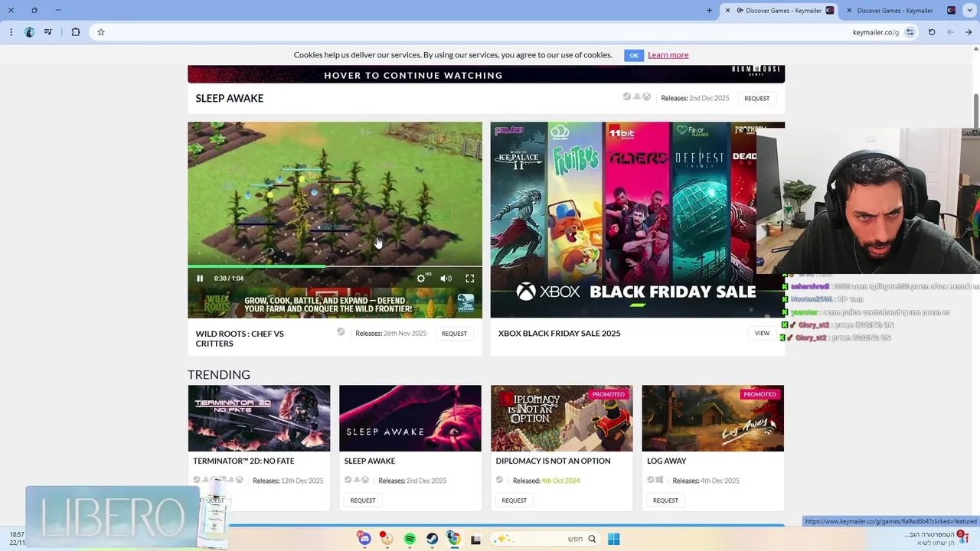Request key for trending Sleep Awake card

tap(363, 500)
